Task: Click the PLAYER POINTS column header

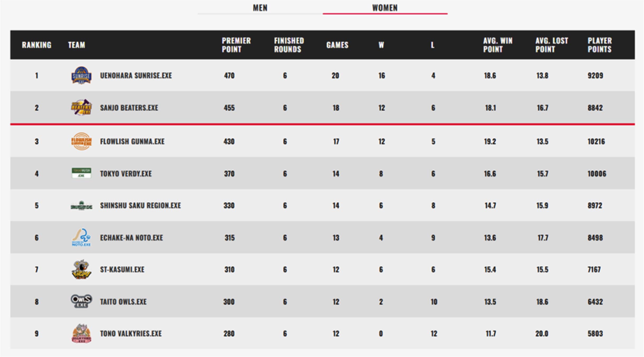Action: 600,45
